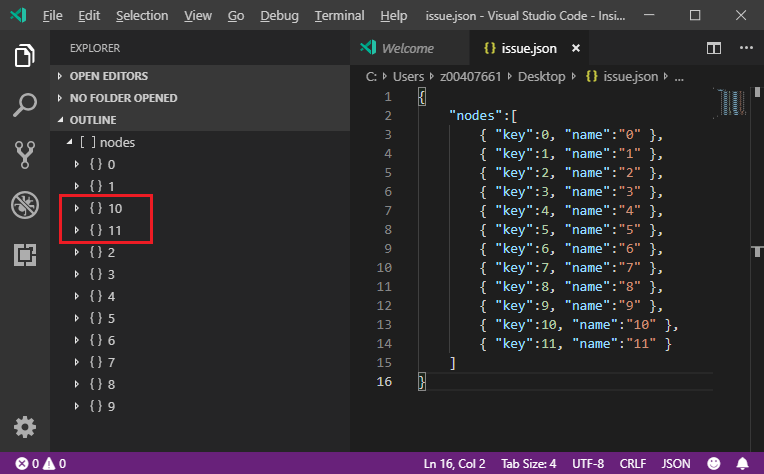Expand outline item 2
764x474 pixels.
point(76,252)
